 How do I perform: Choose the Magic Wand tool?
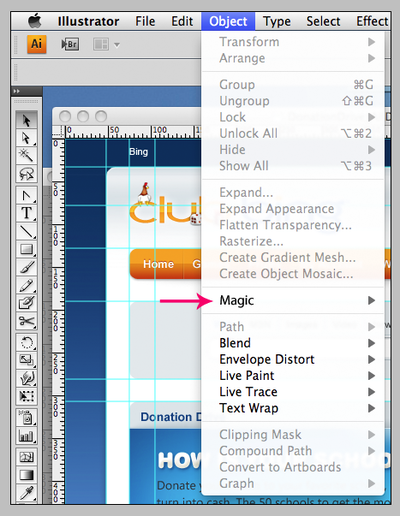[x=26, y=156]
